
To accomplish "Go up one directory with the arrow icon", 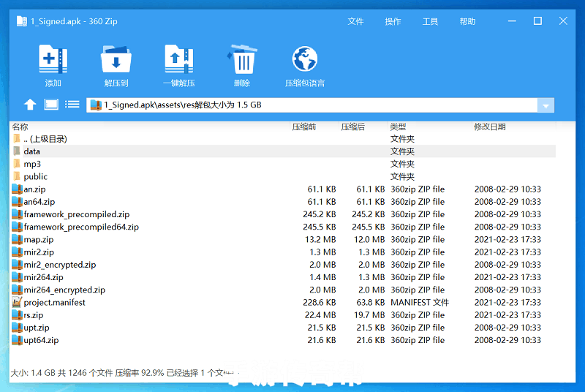I will pos(30,105).
